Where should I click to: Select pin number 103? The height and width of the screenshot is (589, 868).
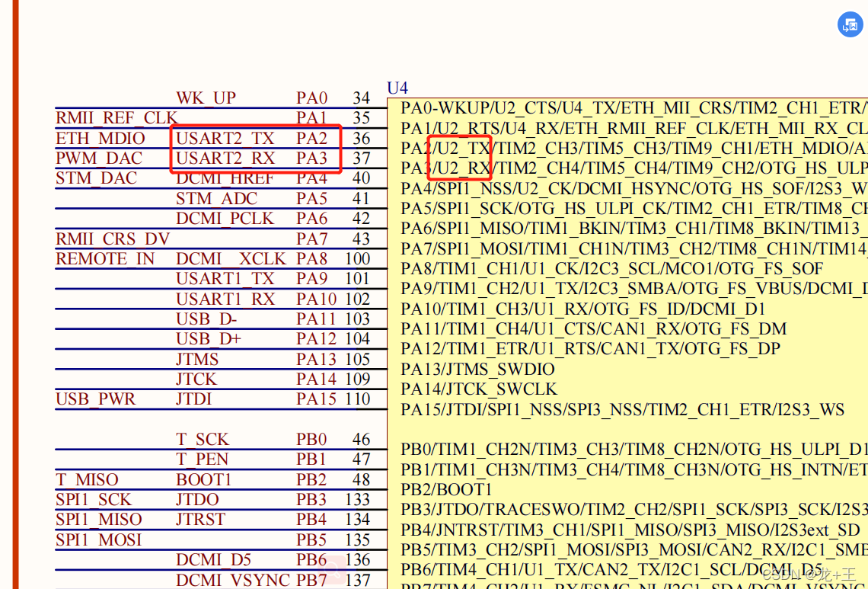357,319
